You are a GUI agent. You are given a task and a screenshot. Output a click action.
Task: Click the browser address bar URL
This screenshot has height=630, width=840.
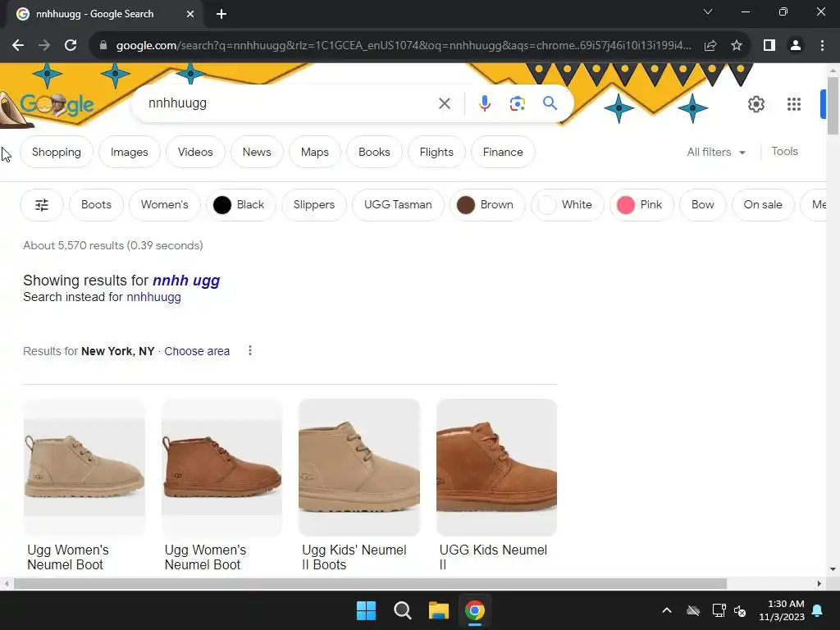click(404, 46)
